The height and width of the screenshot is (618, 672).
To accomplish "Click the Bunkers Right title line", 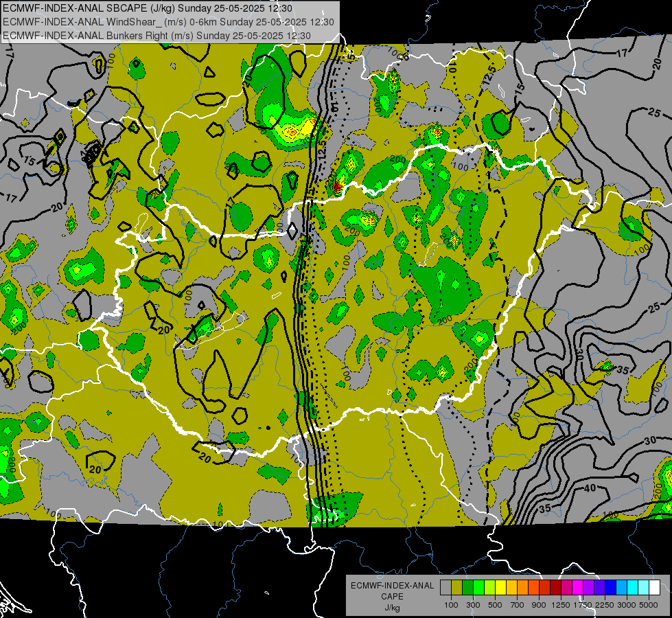I will tap(157, 36).
